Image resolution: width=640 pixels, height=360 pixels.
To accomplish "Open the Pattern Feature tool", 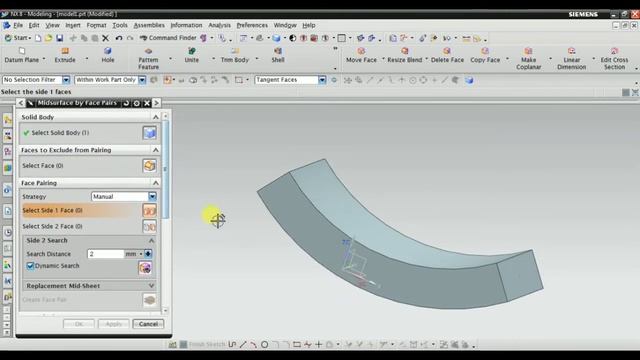I will 148,58.
